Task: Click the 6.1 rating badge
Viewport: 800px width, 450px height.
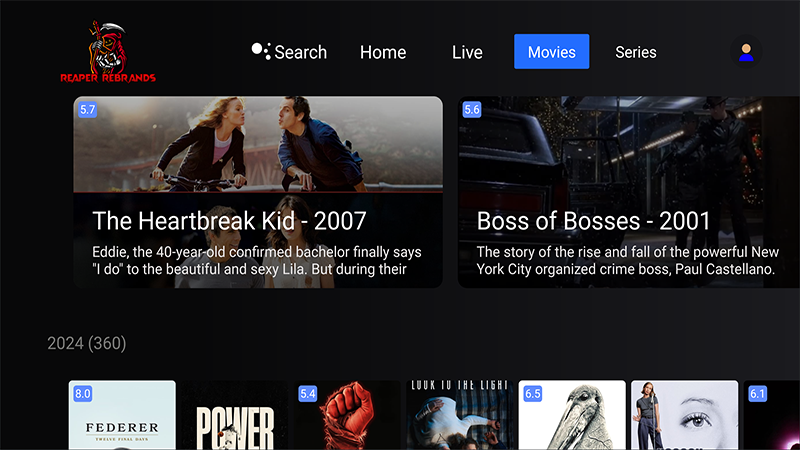Action: (x=758, y=394)
